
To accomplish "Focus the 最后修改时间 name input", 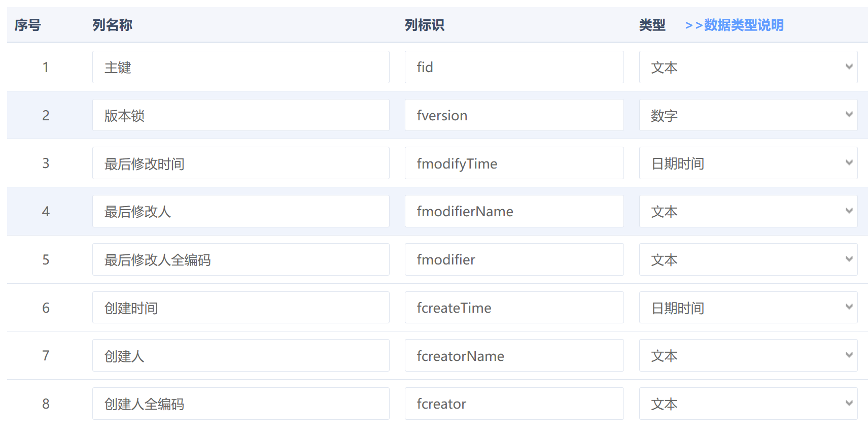I will [x=241, y=163].
